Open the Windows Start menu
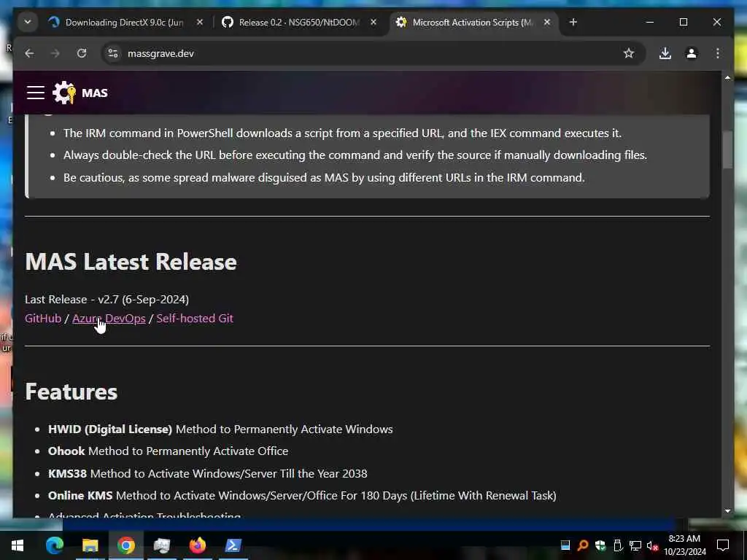 [18, 545]
